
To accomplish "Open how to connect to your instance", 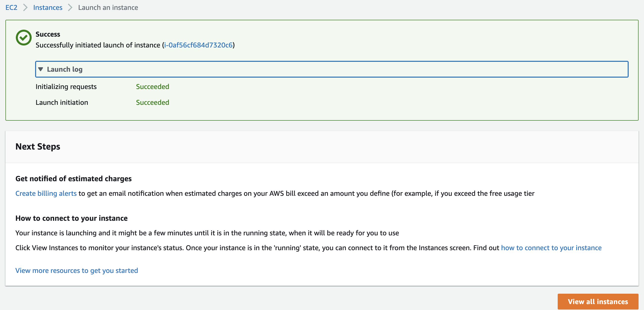I will pos(551,247).
